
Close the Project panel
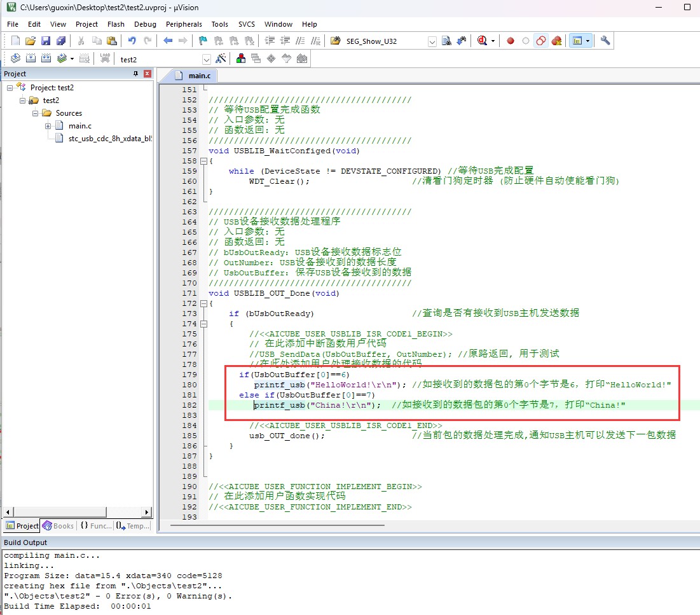(x=148, y=74)
